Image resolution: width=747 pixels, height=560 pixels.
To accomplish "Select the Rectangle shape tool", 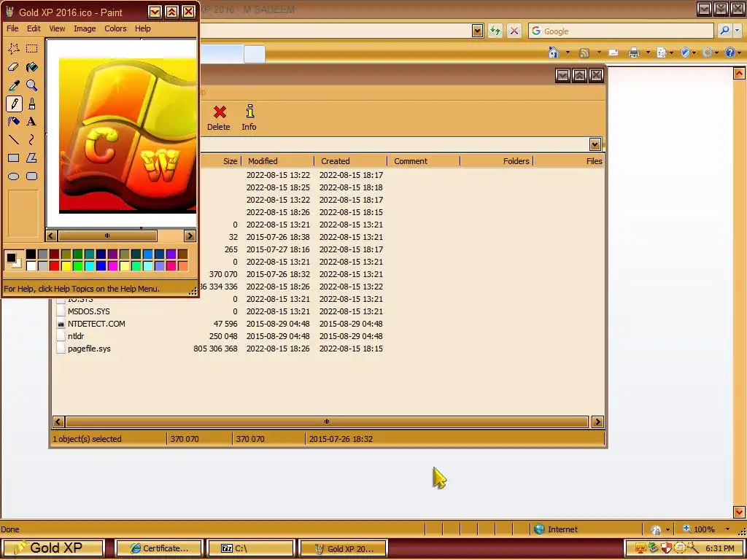I will point(14,157).
